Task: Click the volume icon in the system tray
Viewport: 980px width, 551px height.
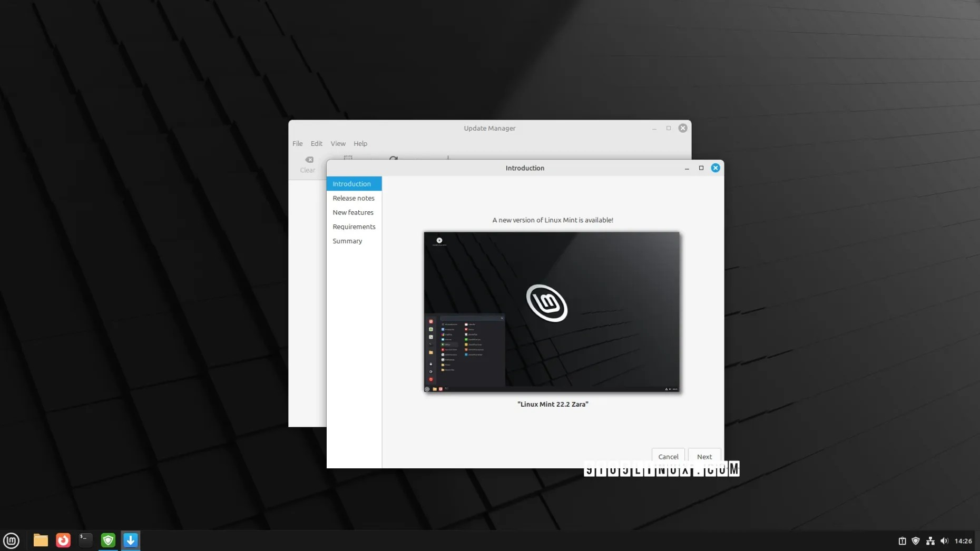Action: [945, 540]
